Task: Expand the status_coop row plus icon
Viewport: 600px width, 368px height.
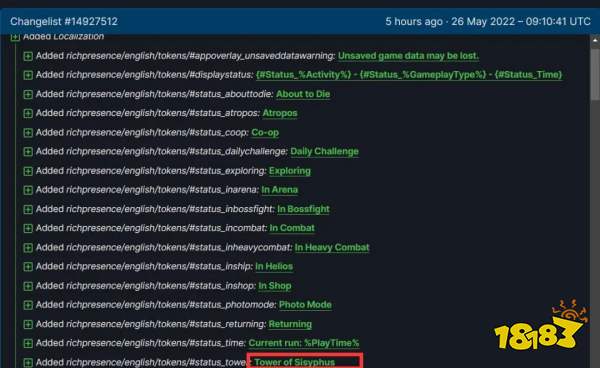Action: (x=28, y=133)
